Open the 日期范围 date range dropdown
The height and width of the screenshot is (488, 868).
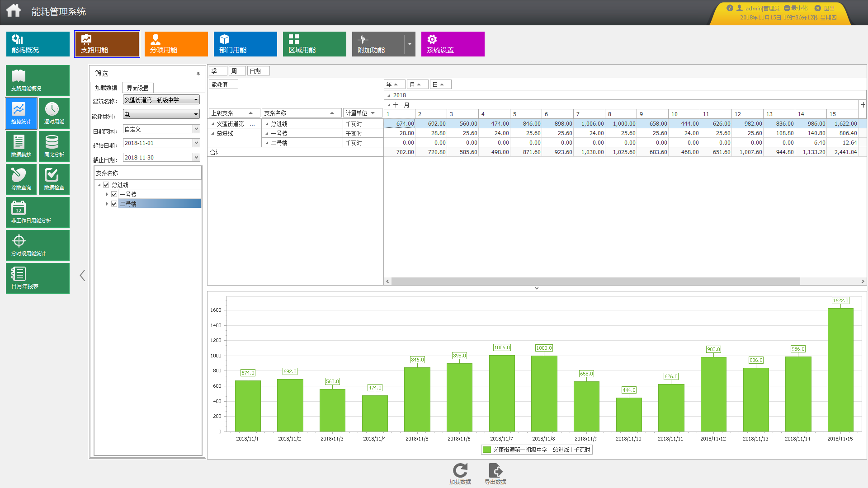(x=161, y=129)
